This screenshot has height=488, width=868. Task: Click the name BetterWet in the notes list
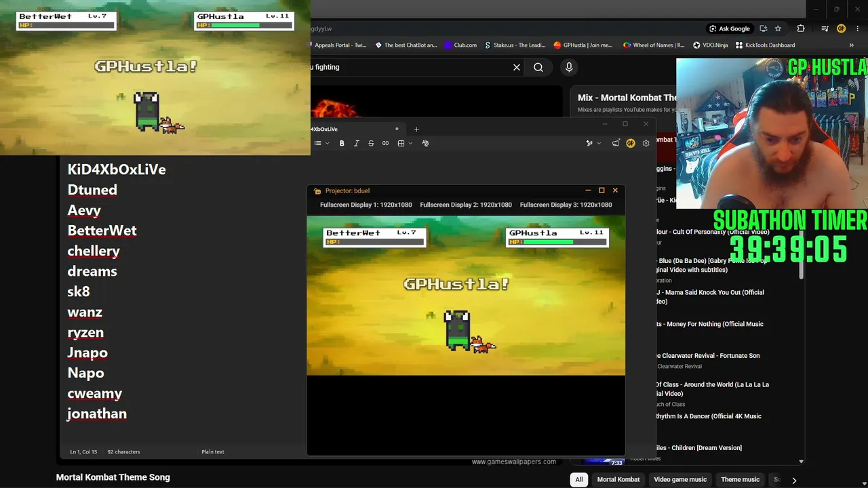(102, 230)
